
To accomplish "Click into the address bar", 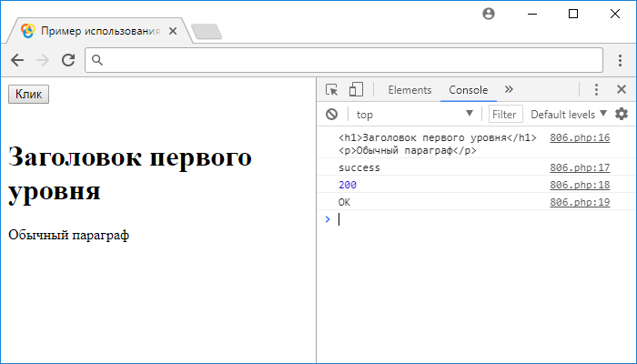I will tap(344, 60).
